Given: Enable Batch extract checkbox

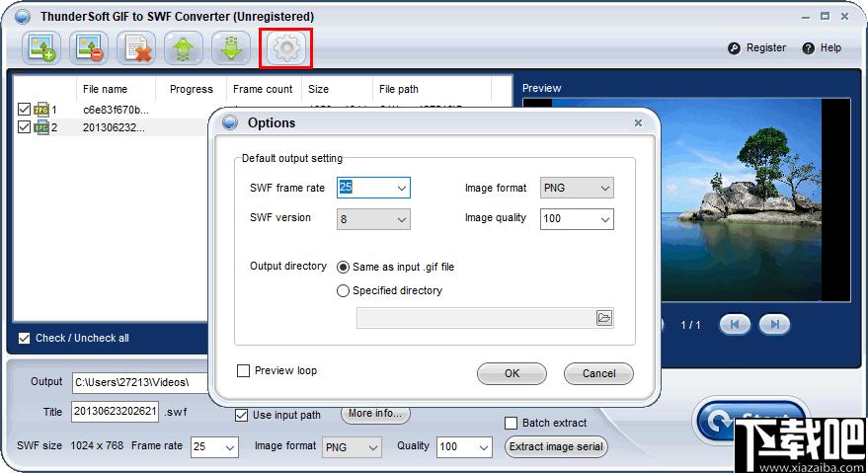Looking at the screenshot, I should pyautogui.click(x=511, y=424).
